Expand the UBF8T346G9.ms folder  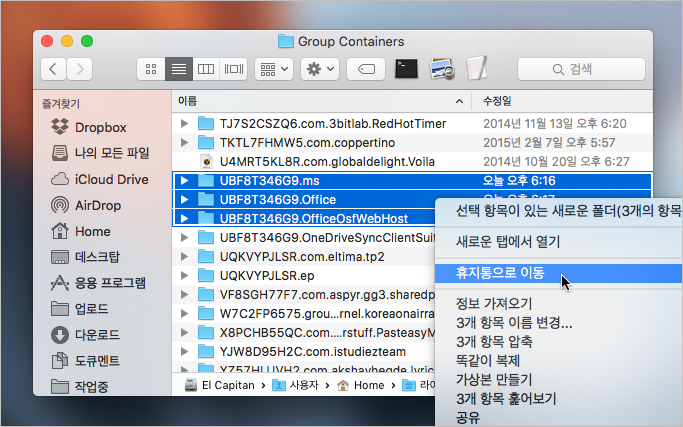point(184,180)
